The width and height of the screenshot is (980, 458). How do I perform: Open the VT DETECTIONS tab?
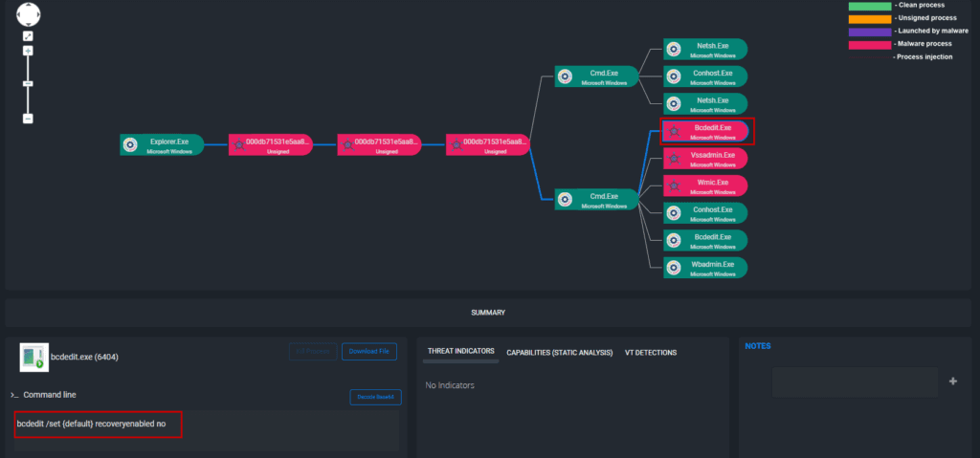pyautogui.click(x=651, y=353)
